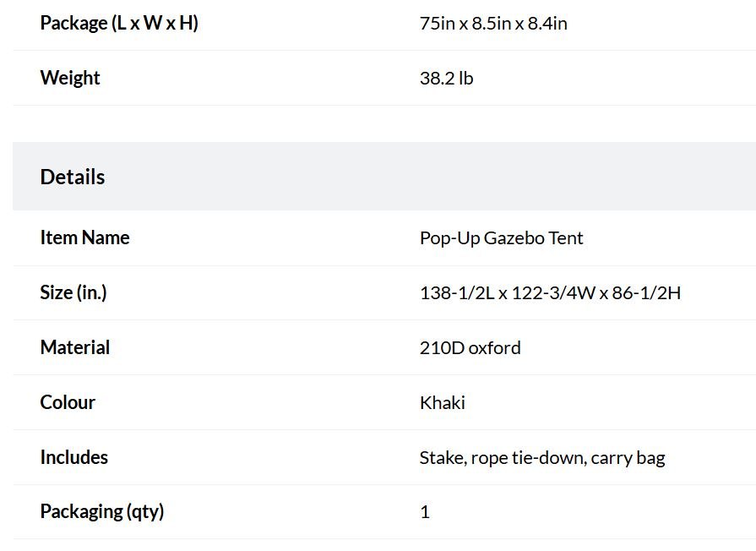The image size is (756, 551).
Task: Click the Details section header
Action: pyautogui.click(x=73, y=177)
